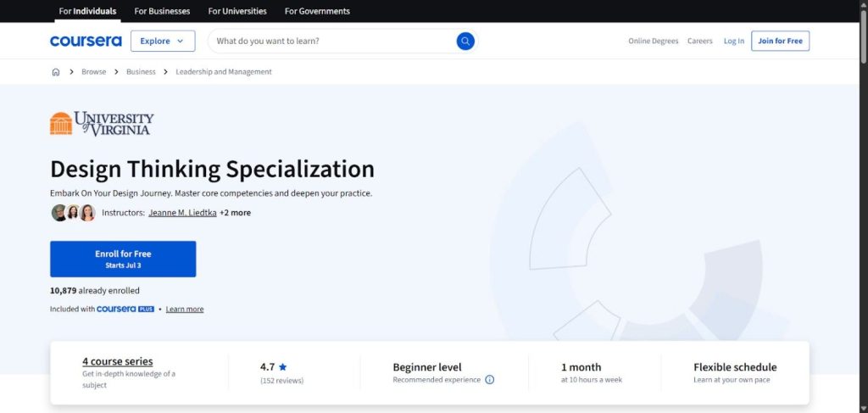Click the blue rating star
This screenshot has width=868, height=413.
pyautogui.click(x=283, y=366)
